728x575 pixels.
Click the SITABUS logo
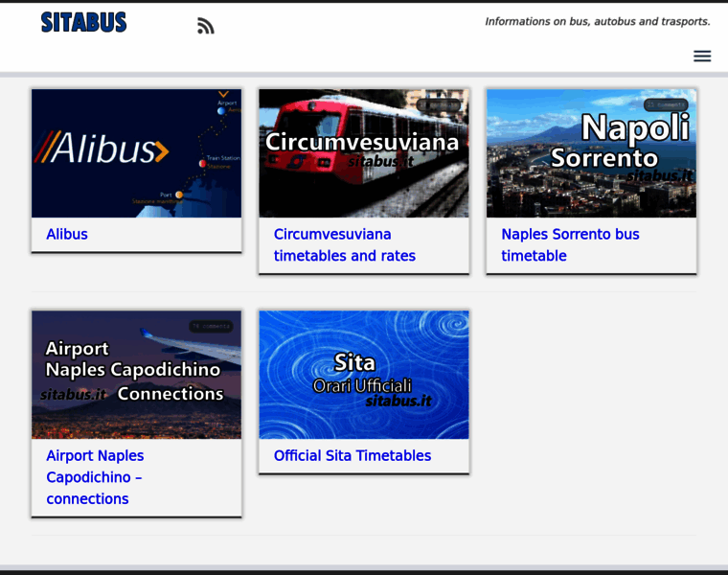pyautogui.click(x=83, y=22)
